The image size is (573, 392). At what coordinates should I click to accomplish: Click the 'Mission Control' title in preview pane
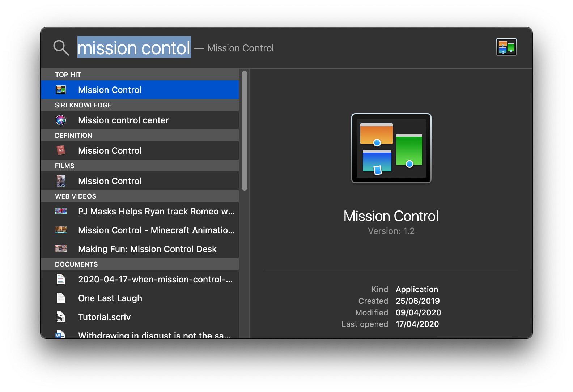391,216
